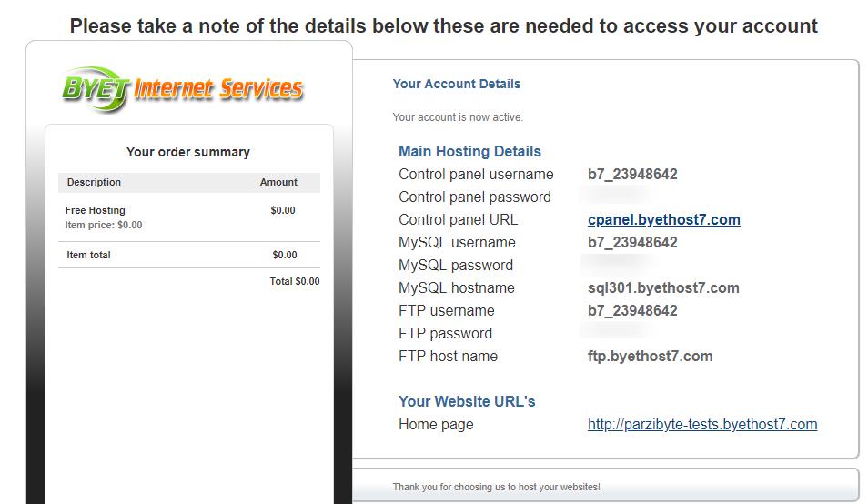The image size is (868, 504).
Task: Click the blurred Control panel password value
Action: coord(614,195)
